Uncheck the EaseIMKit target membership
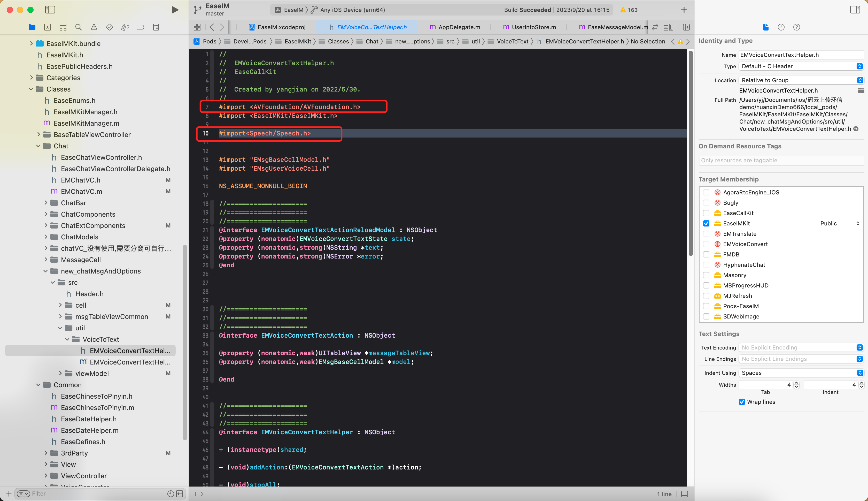868x501 pixels. [706, 223]
